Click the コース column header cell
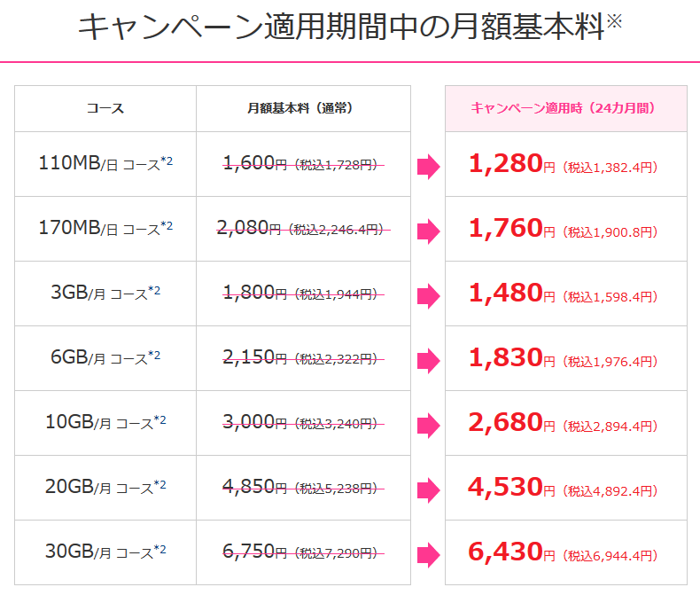 [105, 108]
